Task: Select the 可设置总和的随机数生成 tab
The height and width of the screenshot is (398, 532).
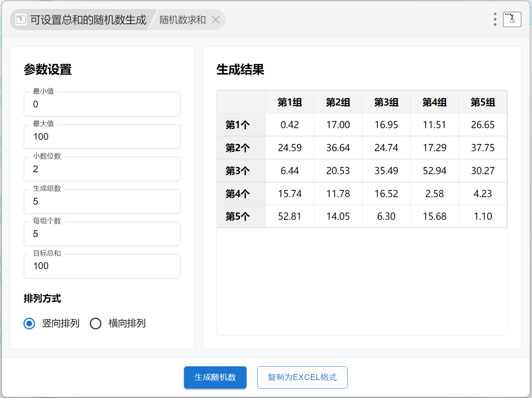Action: coord(88,20)
